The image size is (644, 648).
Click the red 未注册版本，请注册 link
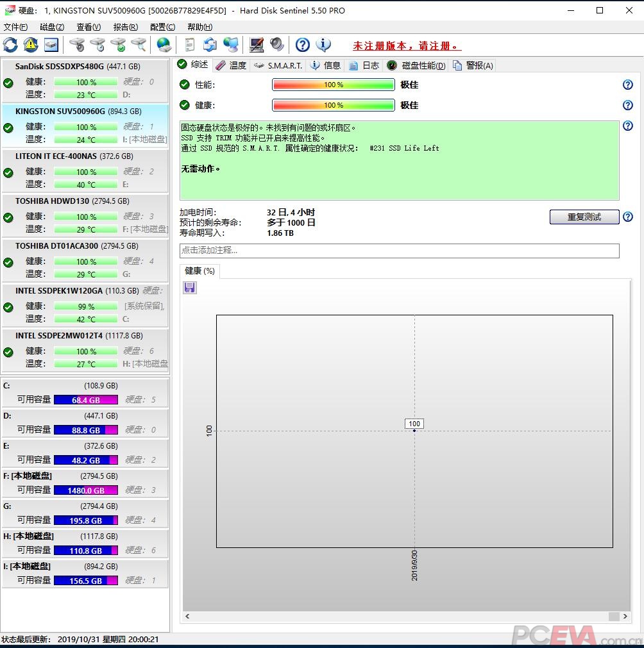(x=407, y=46)
